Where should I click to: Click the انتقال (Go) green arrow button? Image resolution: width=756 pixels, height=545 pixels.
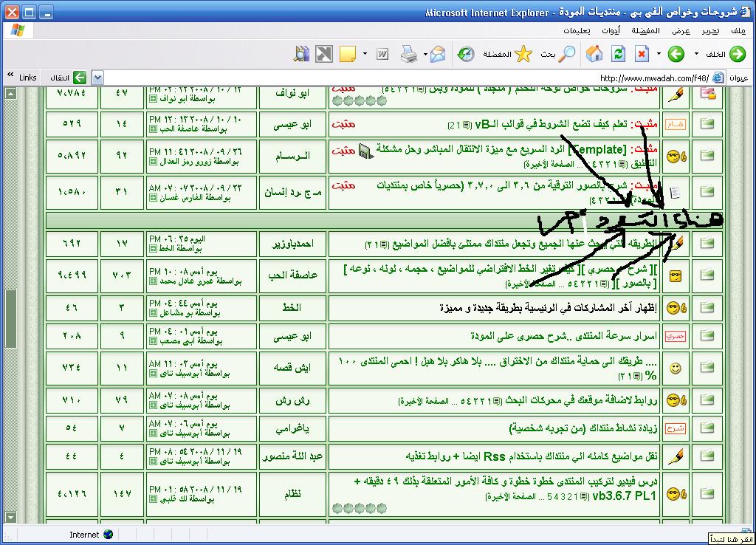tap(79, 78)
